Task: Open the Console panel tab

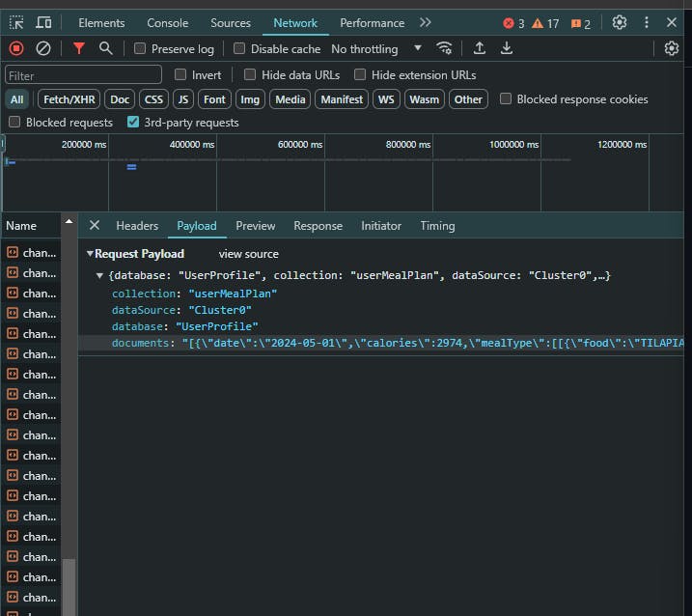Action: [x=167, y=23]
